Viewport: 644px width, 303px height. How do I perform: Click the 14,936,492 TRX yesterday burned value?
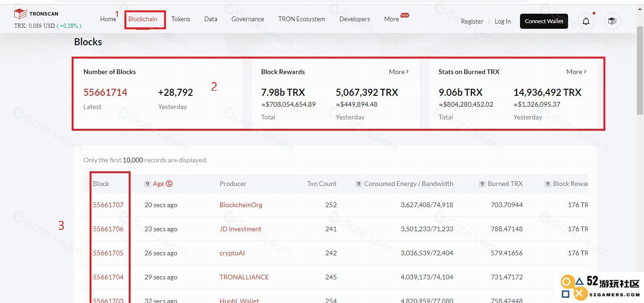(x=547, y=93)
